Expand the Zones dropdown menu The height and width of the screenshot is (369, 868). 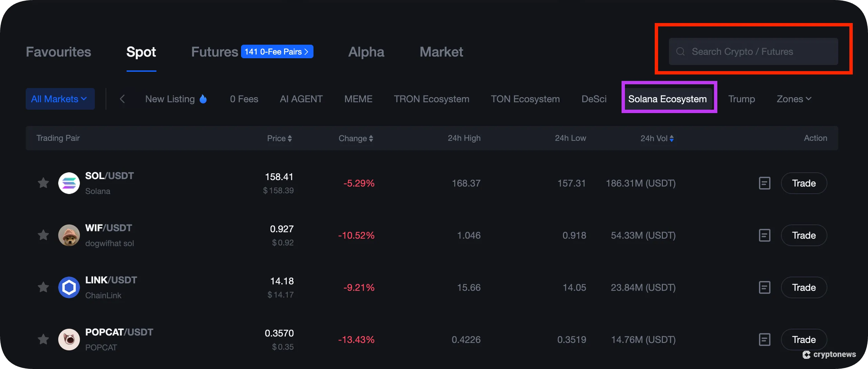click(794, 99)
